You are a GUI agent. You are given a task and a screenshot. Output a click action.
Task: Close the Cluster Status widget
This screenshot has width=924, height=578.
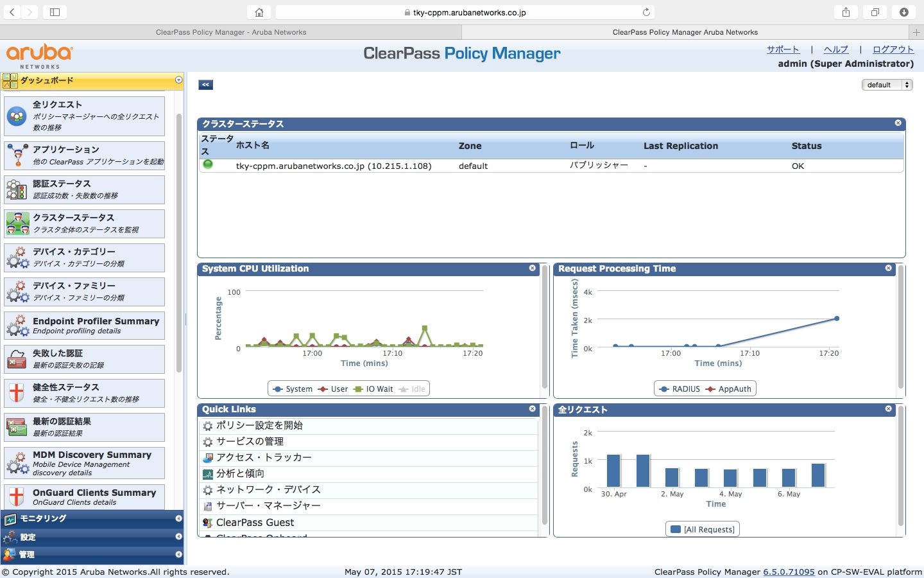(x=898, y=123)
